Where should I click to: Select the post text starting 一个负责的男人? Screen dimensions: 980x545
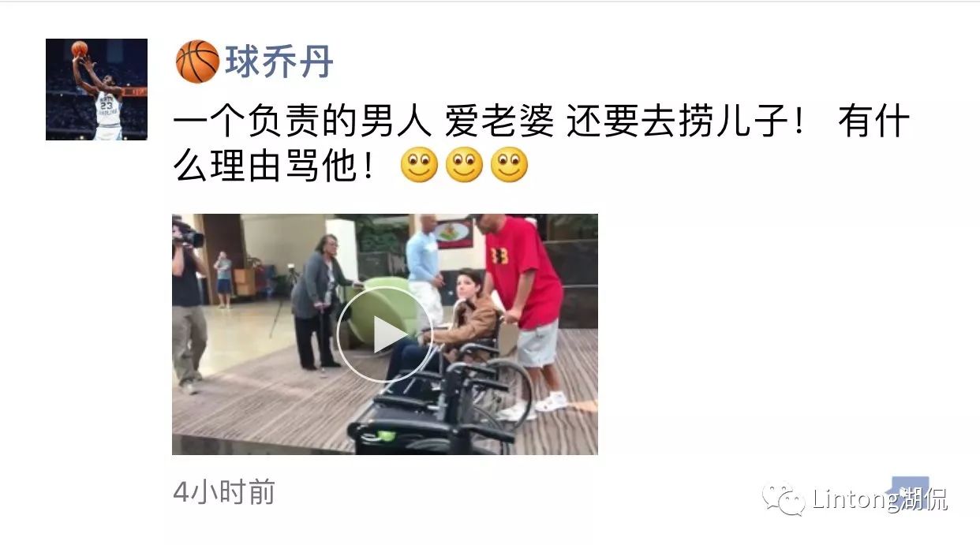point(541,144)
